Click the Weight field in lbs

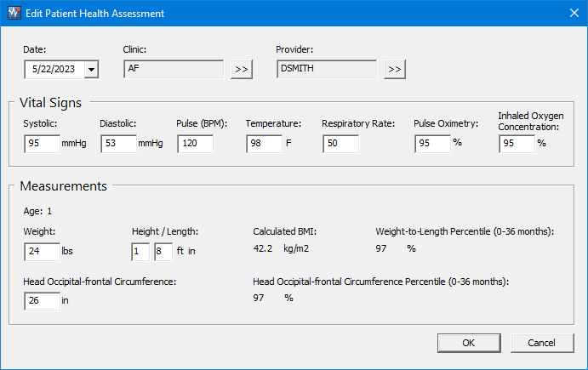coord(42,252)
